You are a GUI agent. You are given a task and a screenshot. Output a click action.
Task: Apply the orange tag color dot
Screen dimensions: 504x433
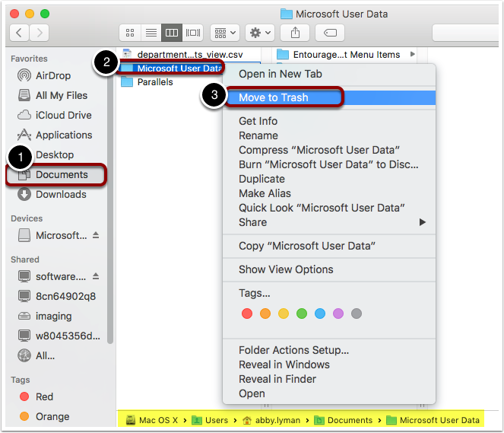[265, 314]
